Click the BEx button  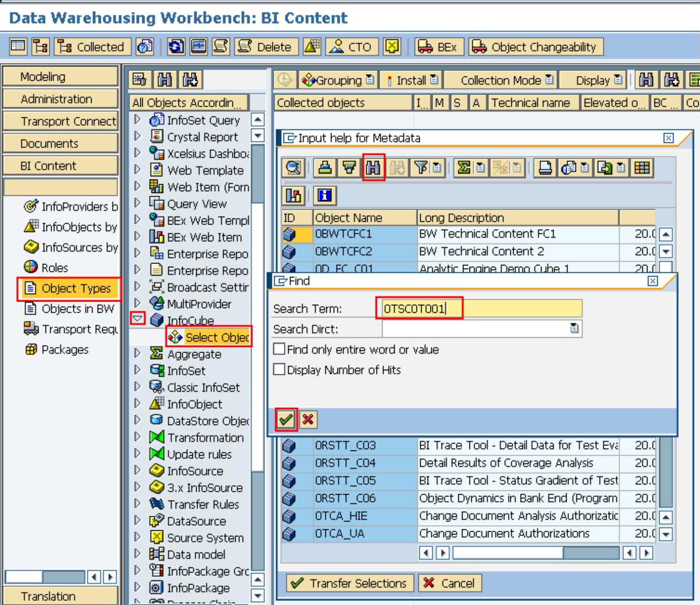click(439, 47)
